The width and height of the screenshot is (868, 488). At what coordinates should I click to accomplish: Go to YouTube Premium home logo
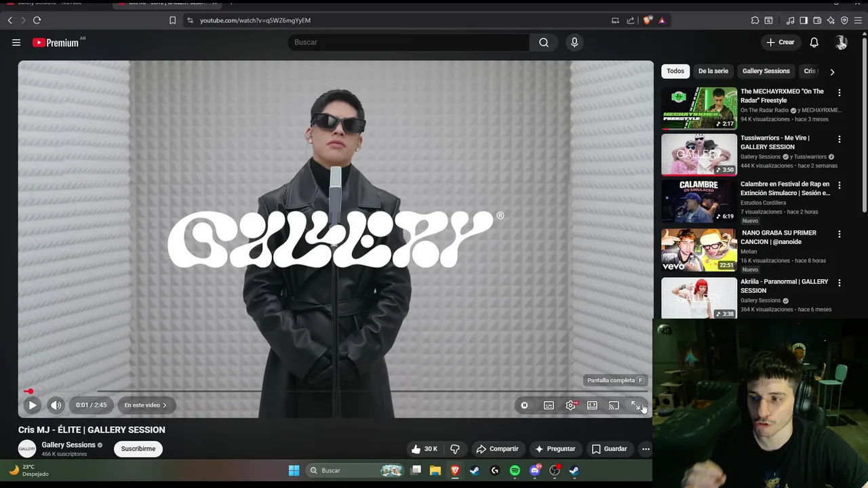pos(56,43)
